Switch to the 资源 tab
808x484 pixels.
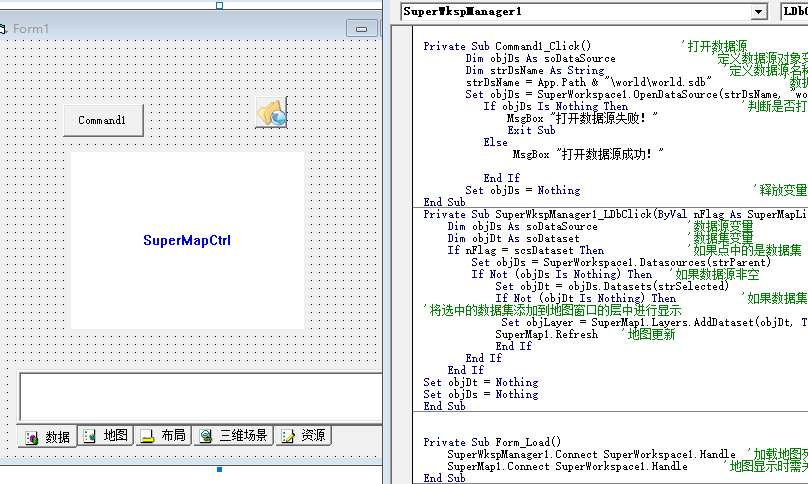(303, 436)
